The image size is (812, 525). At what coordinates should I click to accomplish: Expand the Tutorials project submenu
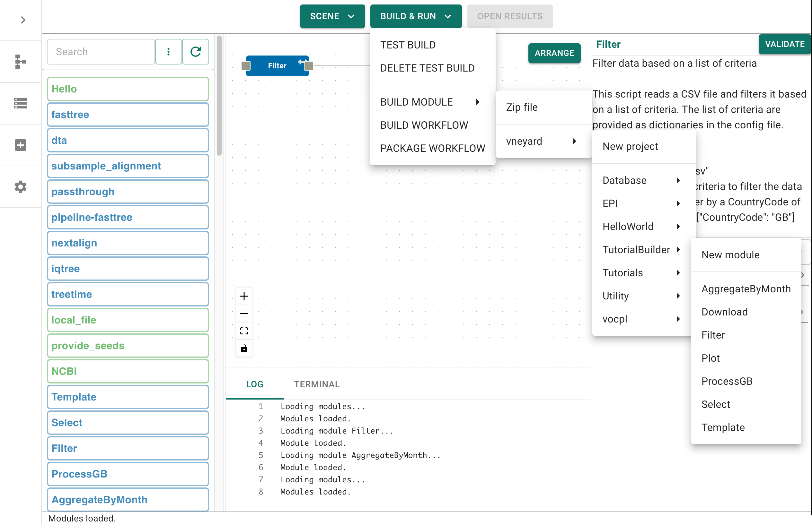[x=641, y=273]
